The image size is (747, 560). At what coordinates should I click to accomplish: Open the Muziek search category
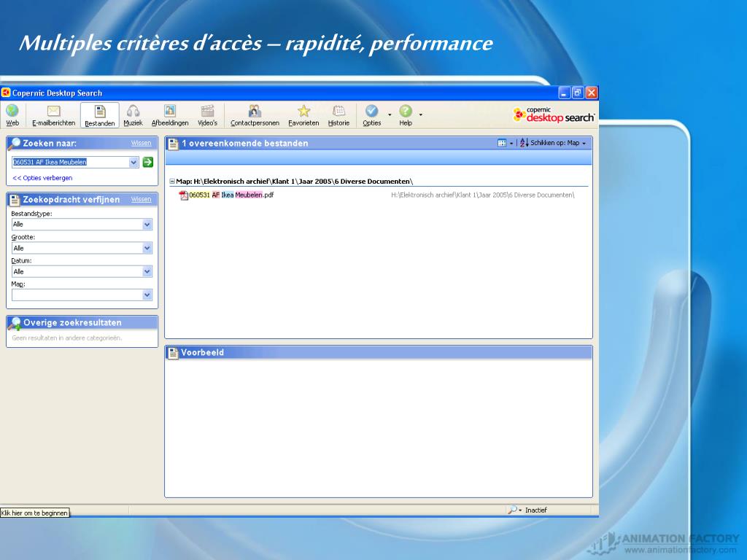(x=133, y=116)
